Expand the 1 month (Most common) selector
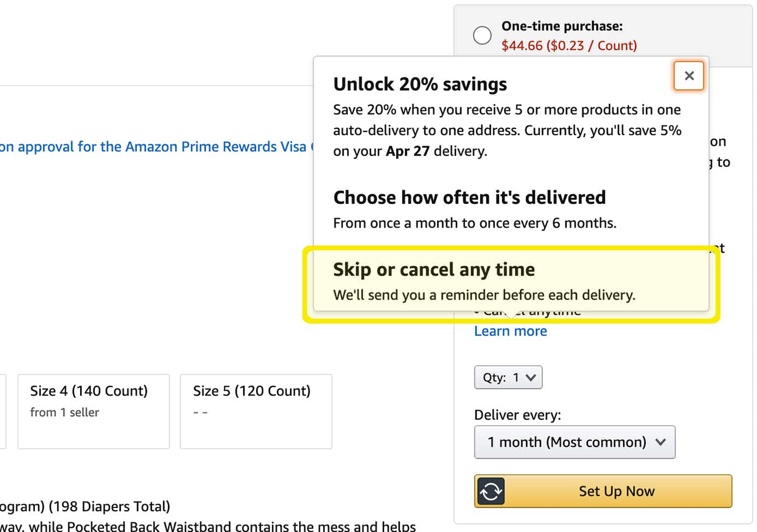 coord(575,442)
